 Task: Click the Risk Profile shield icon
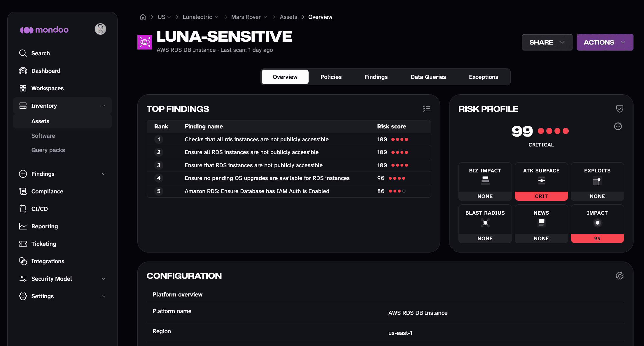tap(619, 109)
